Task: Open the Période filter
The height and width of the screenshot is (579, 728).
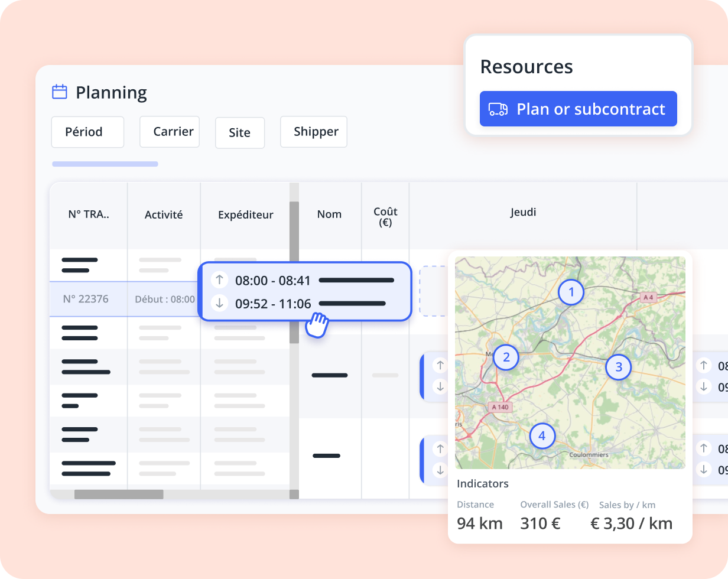Action: (87, 132)
